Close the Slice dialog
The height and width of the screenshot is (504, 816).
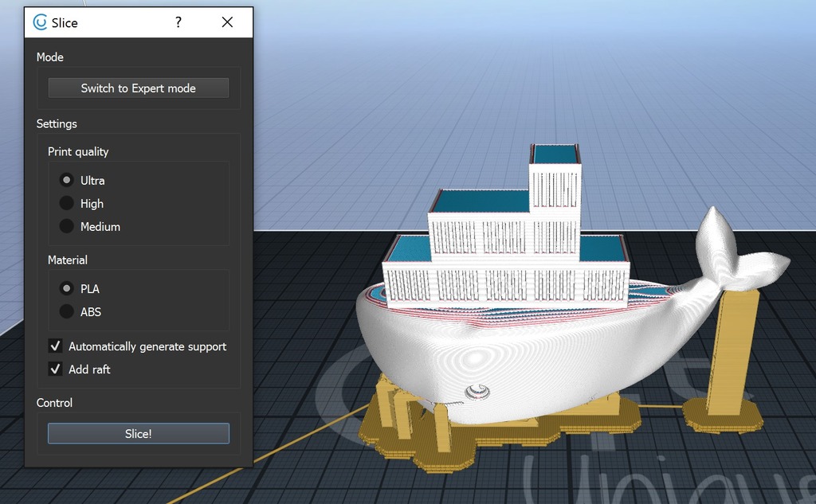point(227,21)
